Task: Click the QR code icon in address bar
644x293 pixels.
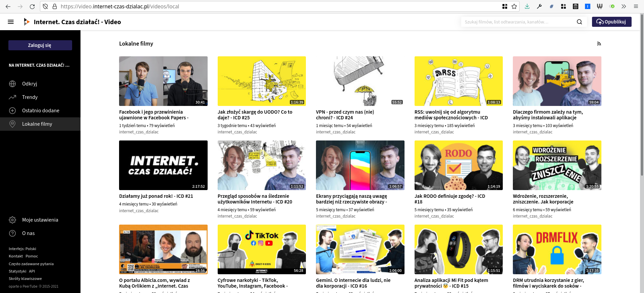Action: point(505,6)
